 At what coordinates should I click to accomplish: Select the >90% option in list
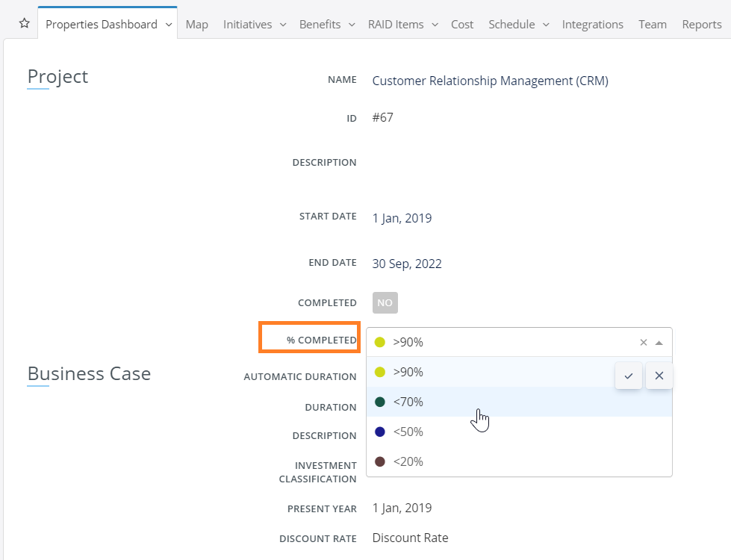click(x=408, y=372)
